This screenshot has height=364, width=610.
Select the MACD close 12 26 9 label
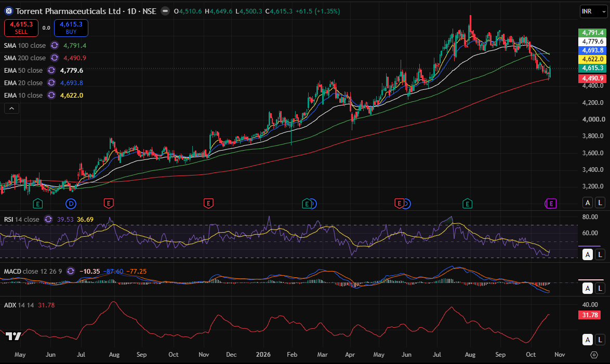point(33,272)
